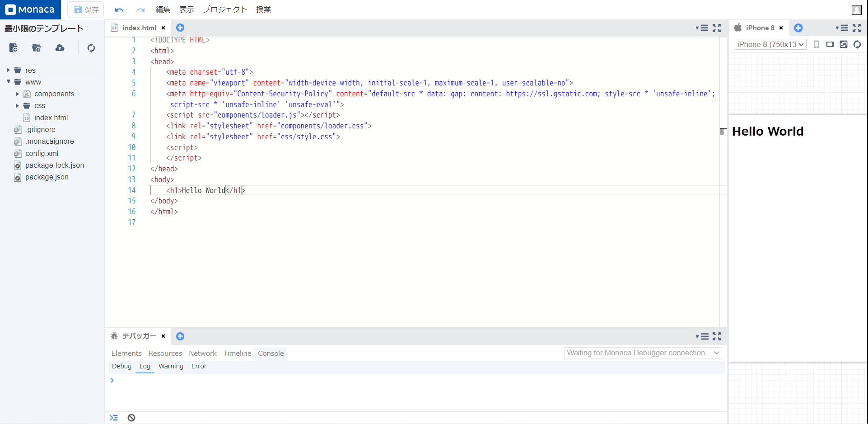868x424 pixels.
Task: Switch to the Console debugger tab
Action: point(271,353)
